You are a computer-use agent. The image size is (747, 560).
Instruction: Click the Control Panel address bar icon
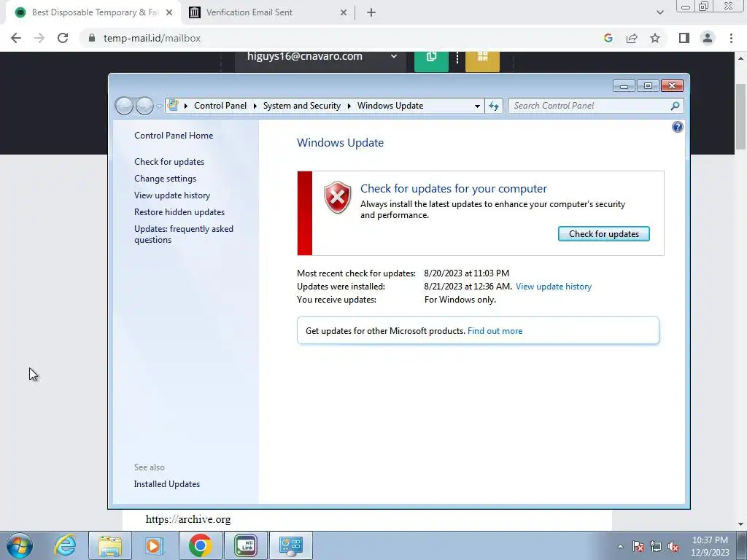(173, 105)
